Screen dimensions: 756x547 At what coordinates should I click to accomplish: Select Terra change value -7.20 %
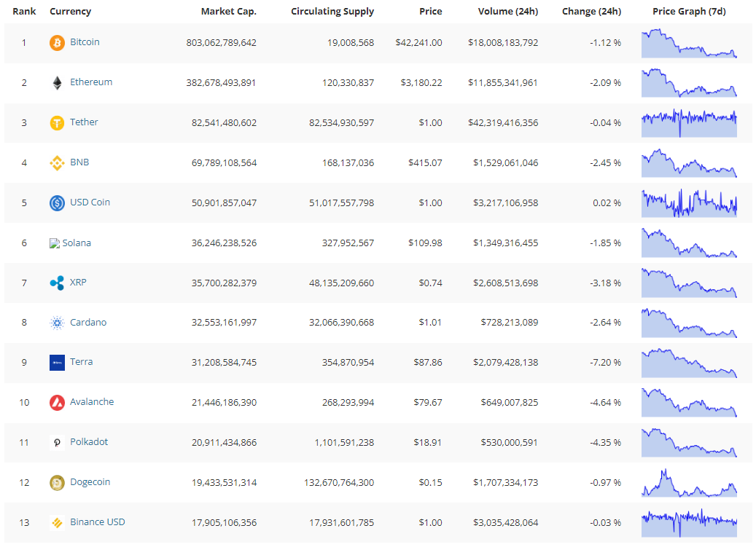point(606,363)
